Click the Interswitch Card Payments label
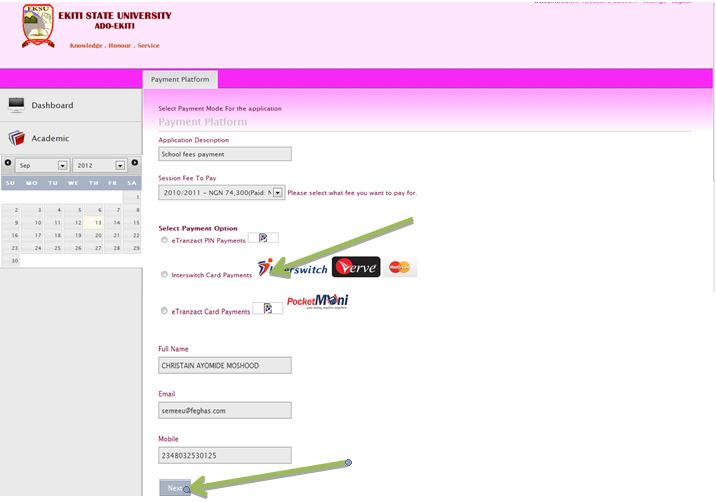Image resolution: width=716 pixels, height=502 pixels. 211,275
